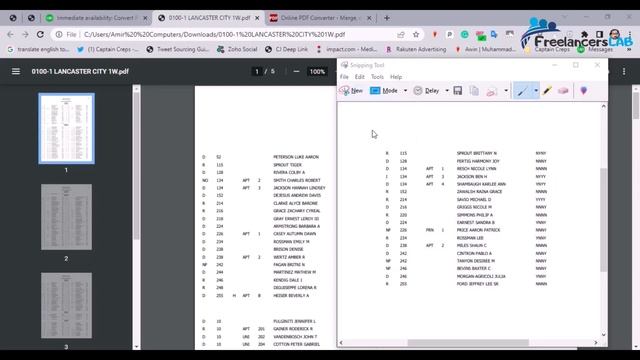Select page 2 thumbnail

67,217
